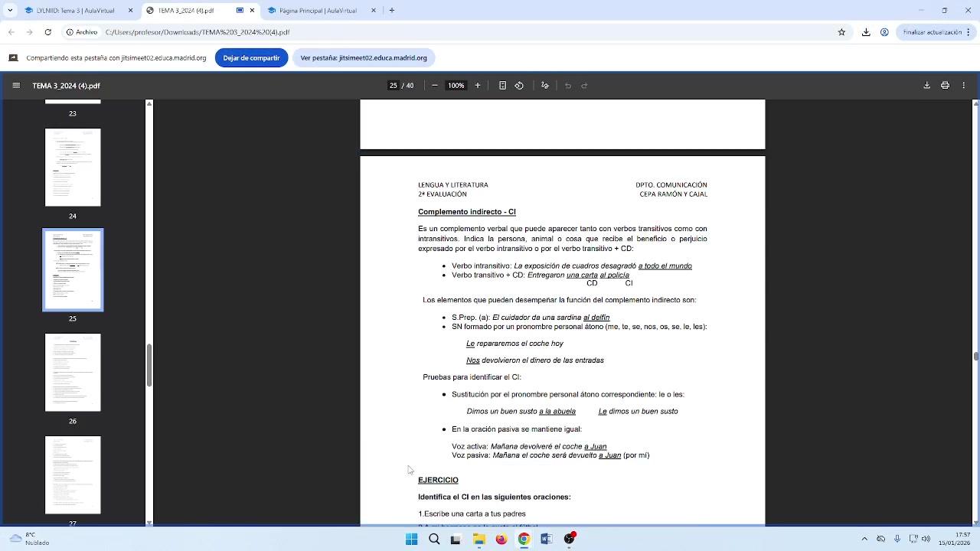Open the Chrome profile icon

pos(884,32)
